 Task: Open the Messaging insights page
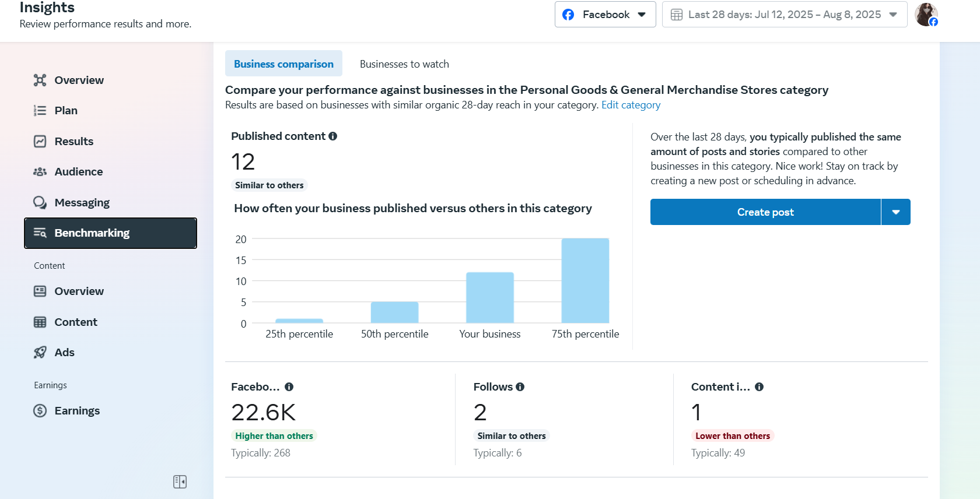pyautogui.click(x=82, y=203)
